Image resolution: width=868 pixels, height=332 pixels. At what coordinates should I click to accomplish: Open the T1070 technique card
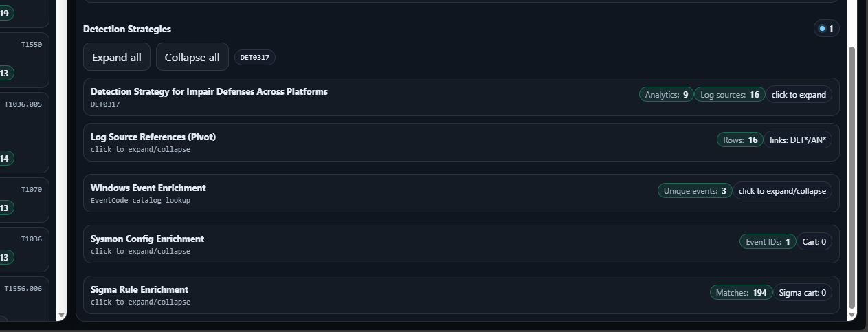[x=24, y=198]
